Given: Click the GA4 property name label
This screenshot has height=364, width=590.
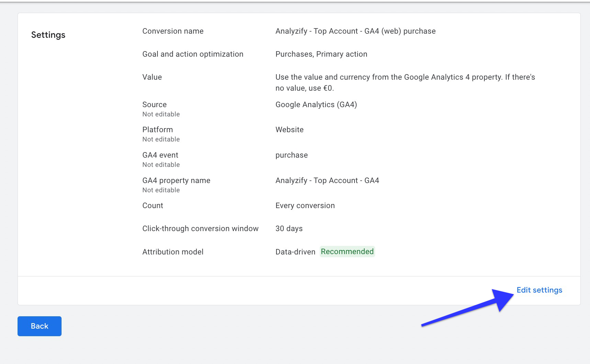Looking at the screenshot, I should (176, 181).
